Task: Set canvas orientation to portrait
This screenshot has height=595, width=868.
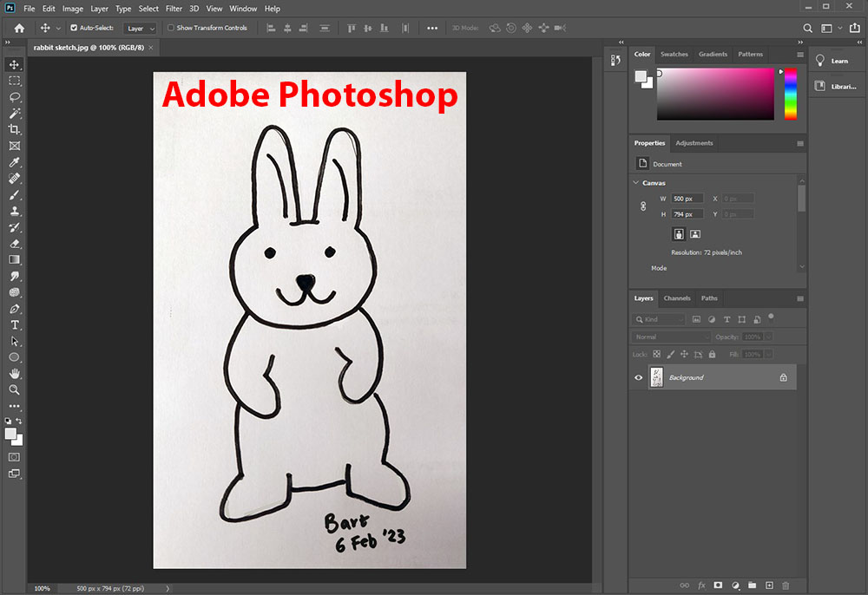Action: (679, 234)
